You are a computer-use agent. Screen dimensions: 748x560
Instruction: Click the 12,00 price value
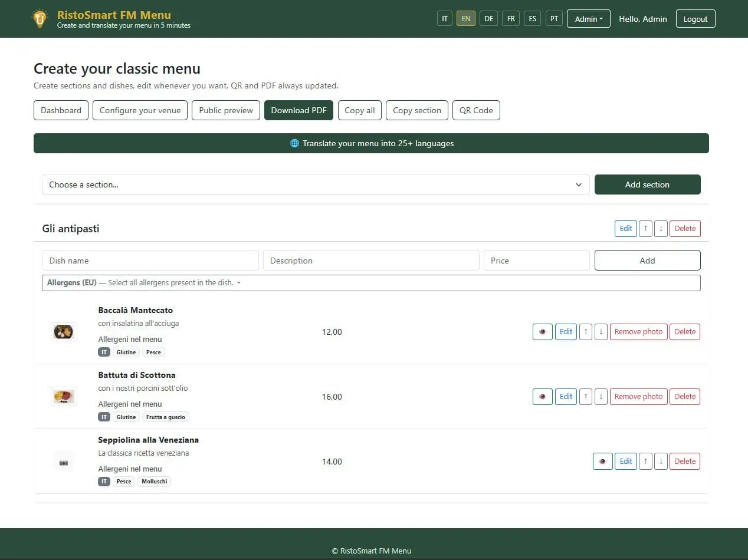tap(332, 332)
